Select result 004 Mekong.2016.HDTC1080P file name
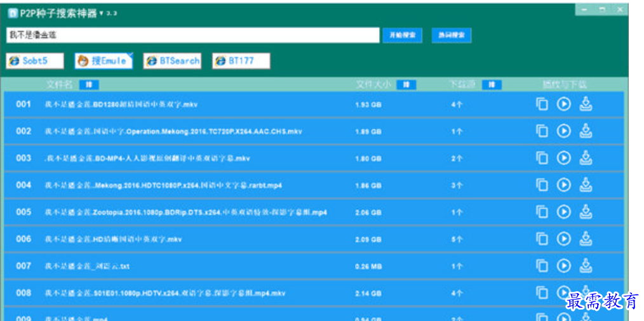This screenshot has width=644, height=321. pos(163,185)
